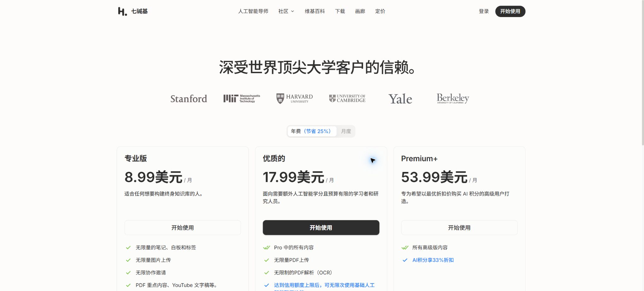Click the AI积分享33%折扣 link
This screenshot has width=644, height=291.
click(x=433, y=260)
